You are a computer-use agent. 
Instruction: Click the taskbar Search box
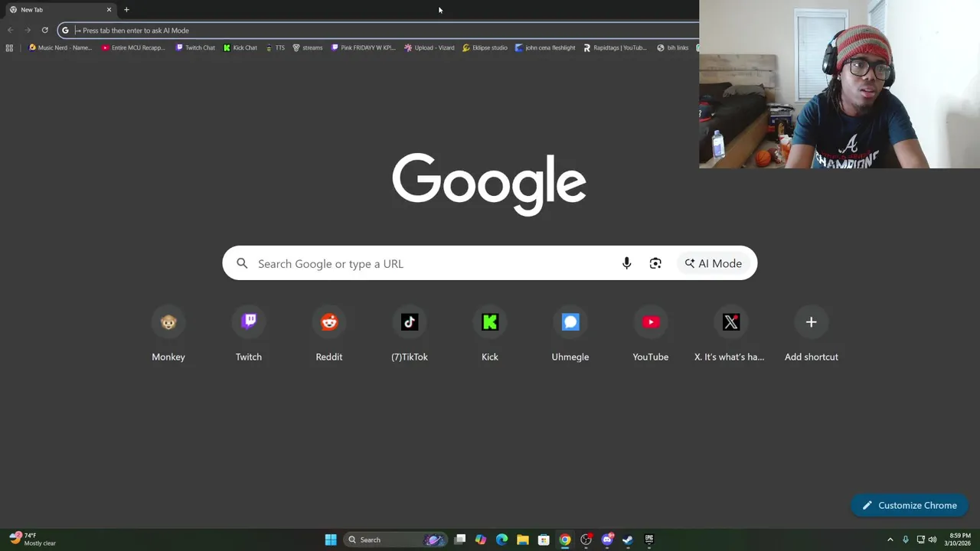[x=394, y=540]
